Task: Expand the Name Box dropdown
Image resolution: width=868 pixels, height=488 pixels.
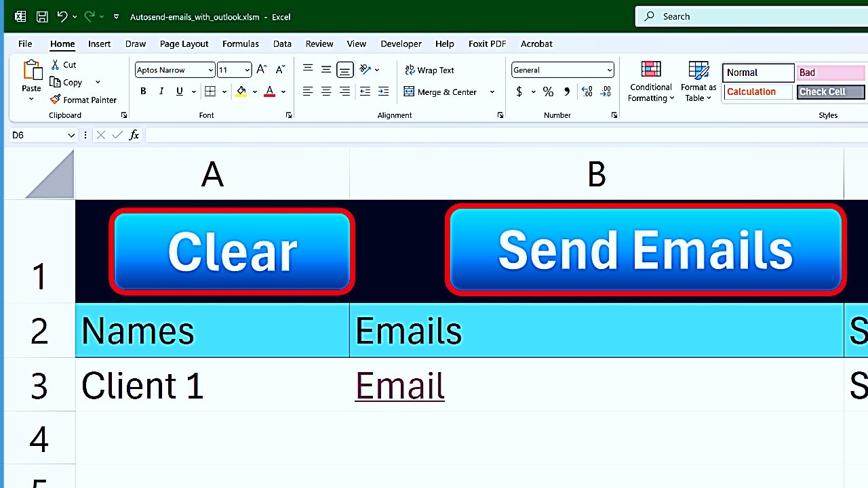Action: tap(71, 135)
